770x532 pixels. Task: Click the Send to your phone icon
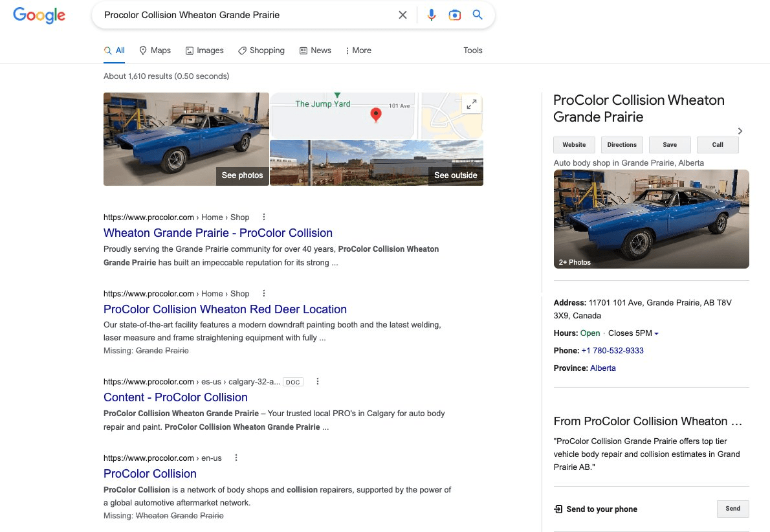[x=558, y=509]
